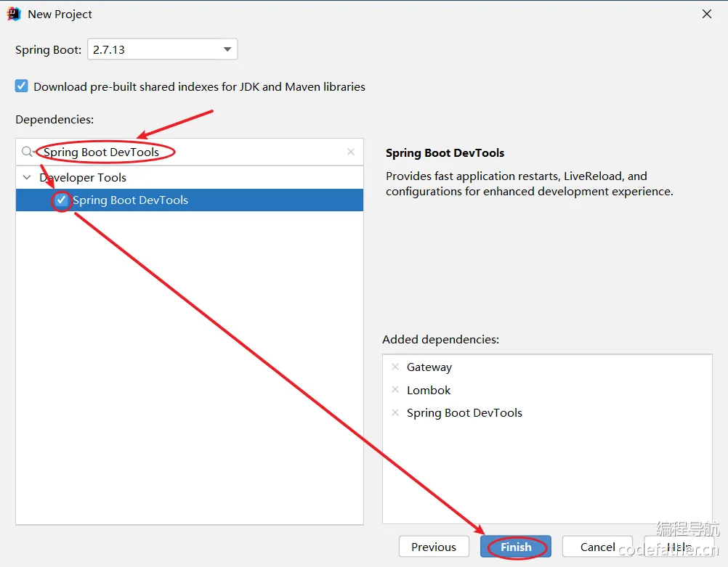Uncheck the Spring Boot DevTools checkbox
This screenshot has height=567, width=728.
[61, 200]
